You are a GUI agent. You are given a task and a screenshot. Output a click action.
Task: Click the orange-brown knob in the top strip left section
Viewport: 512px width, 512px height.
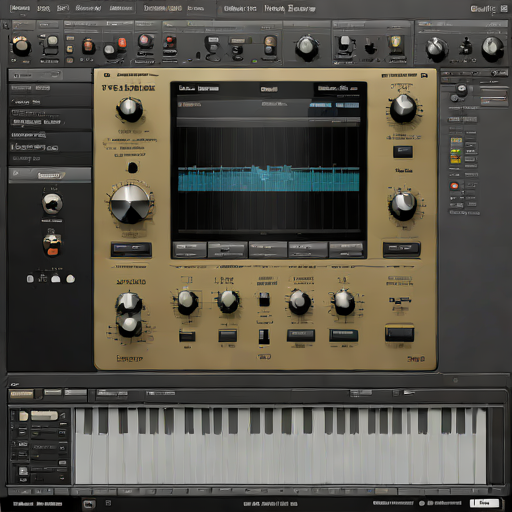pos(88,46)
